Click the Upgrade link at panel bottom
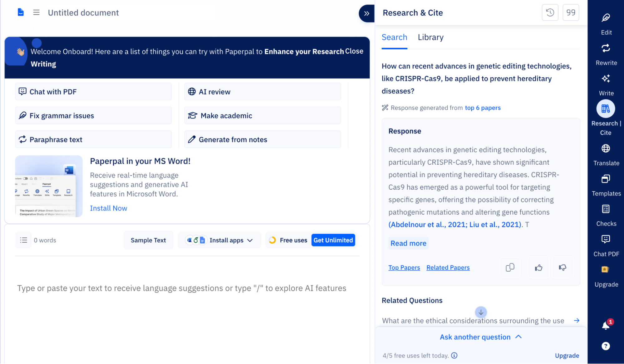This screenshot has height=364, width=624. 567,356
